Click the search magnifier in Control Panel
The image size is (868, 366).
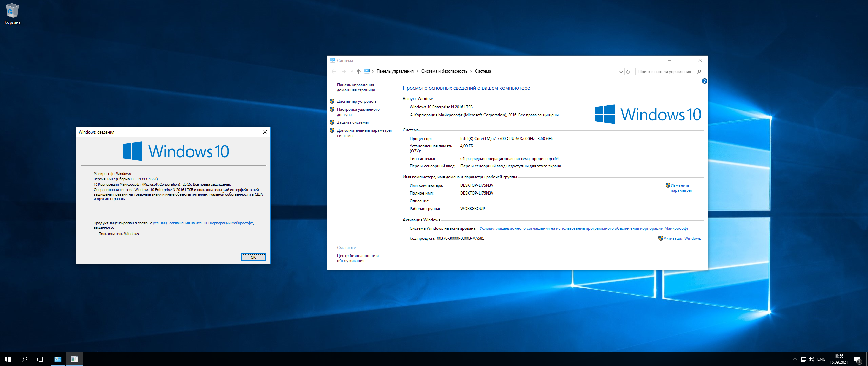pyautogui.click(x=699, y=72)
